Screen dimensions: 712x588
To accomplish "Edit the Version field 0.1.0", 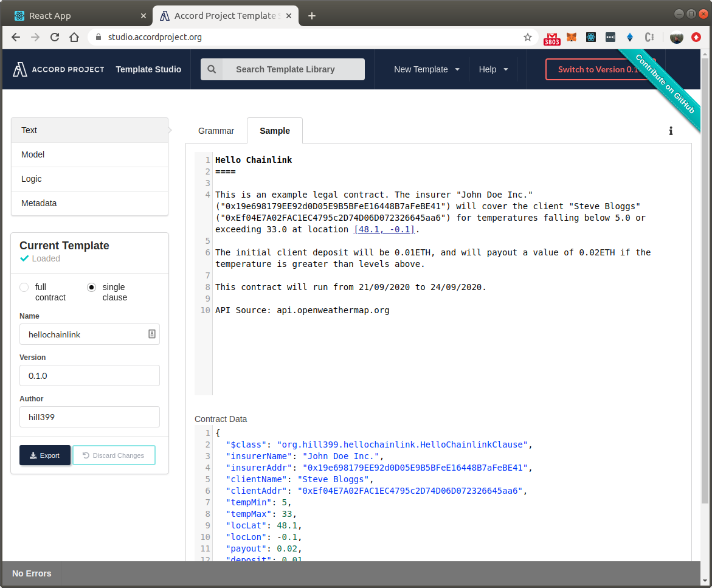I will [89, 376].
